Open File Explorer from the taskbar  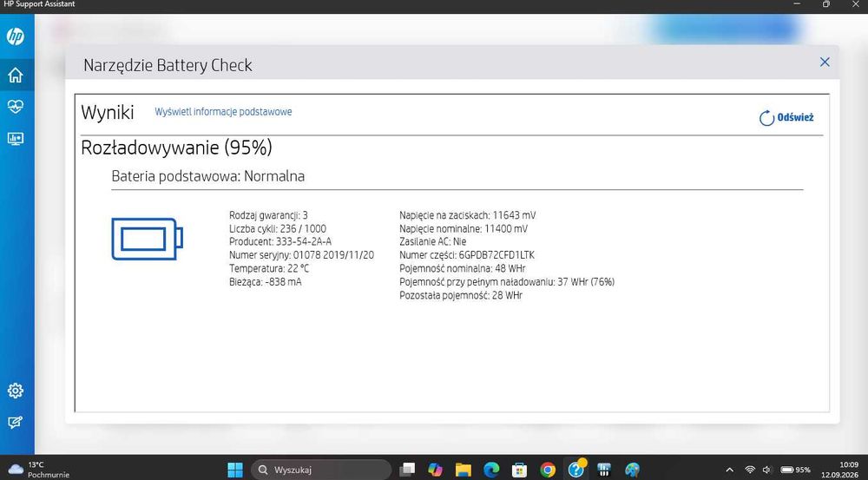[464, 470]
